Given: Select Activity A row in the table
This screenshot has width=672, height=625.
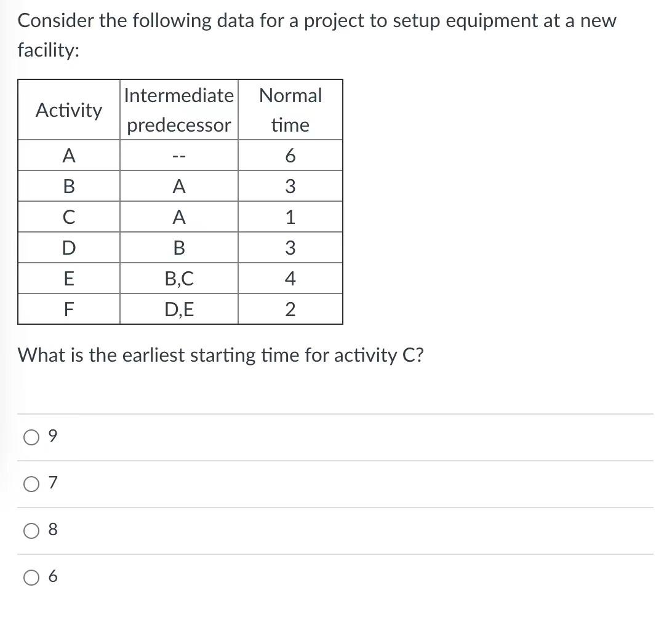Looking at the screenshot, I should pos(68,155).
